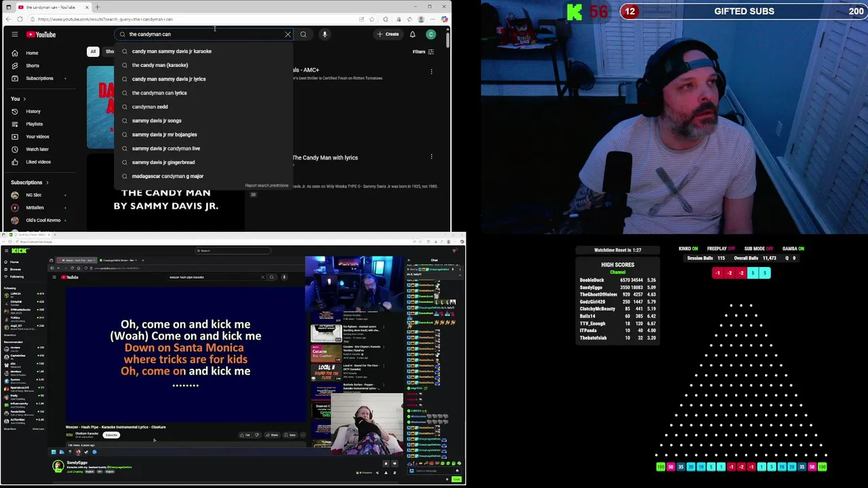The height and width of the screenshot is (488, 868).
Task: Select suggestion sammy davis jr mr bojangles
Action: (203, 134)
